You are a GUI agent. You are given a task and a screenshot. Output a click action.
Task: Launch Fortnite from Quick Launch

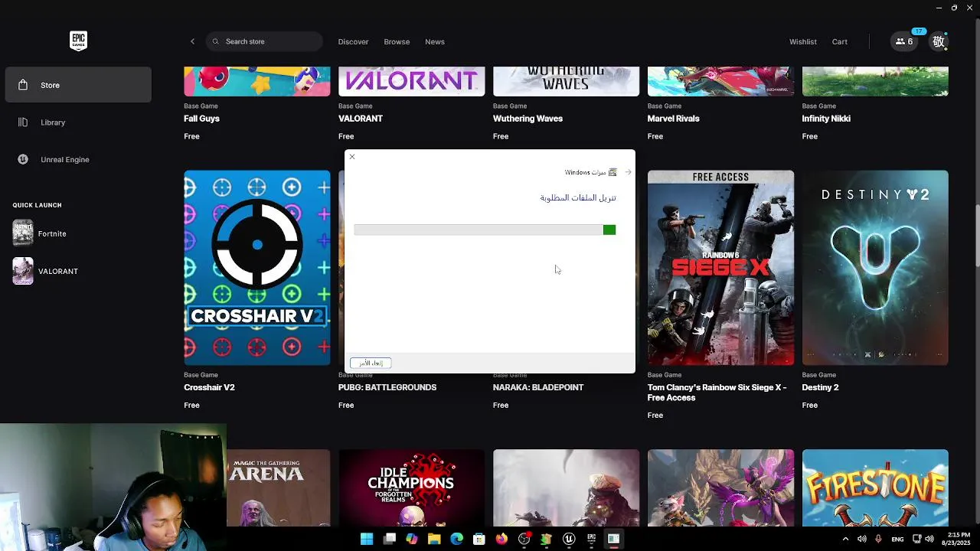[78, 233]
